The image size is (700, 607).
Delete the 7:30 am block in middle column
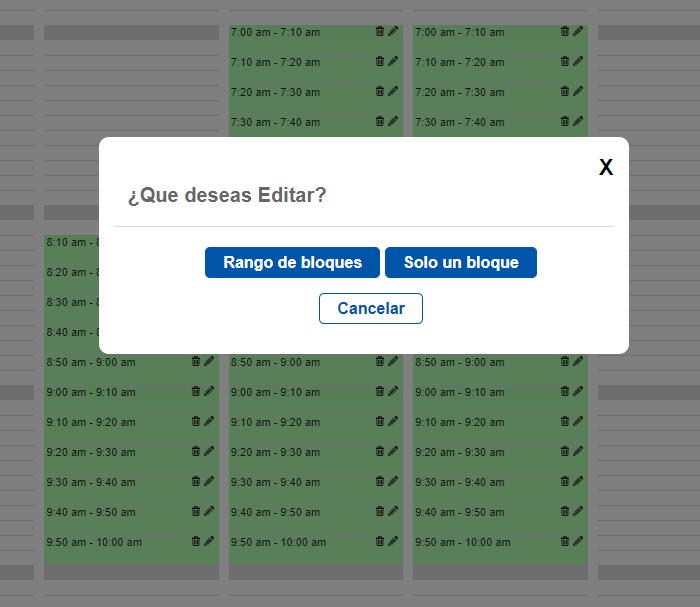coord(380,121)
